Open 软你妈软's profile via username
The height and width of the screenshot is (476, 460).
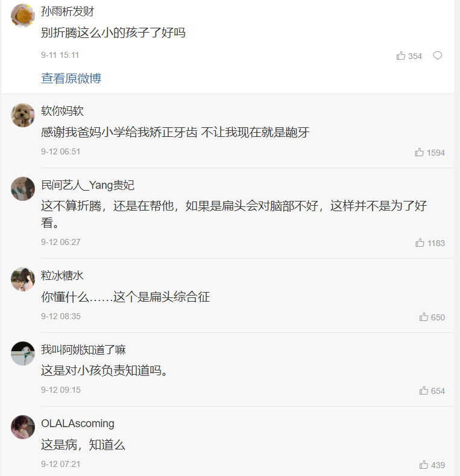(x=62, y=111)
